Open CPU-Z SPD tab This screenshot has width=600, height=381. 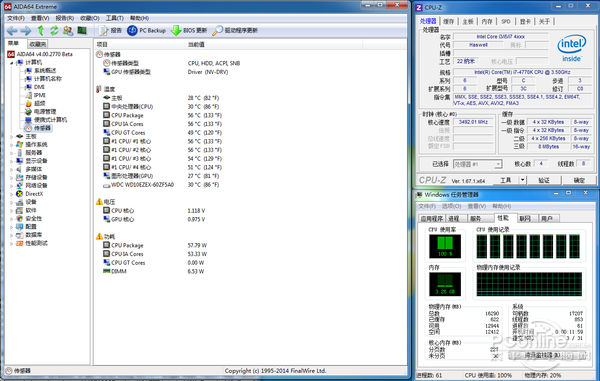point(506,21)
